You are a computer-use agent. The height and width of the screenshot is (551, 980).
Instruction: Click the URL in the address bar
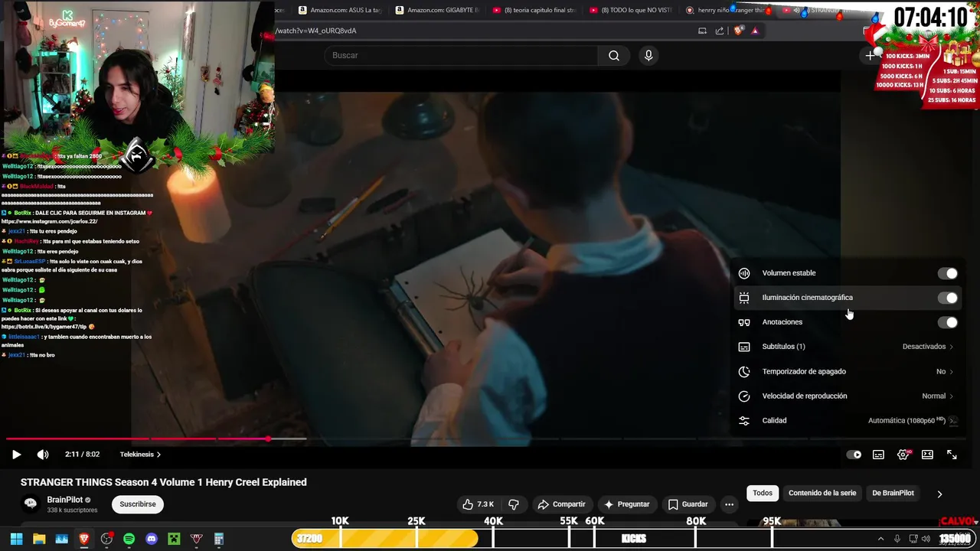[317, 31]
